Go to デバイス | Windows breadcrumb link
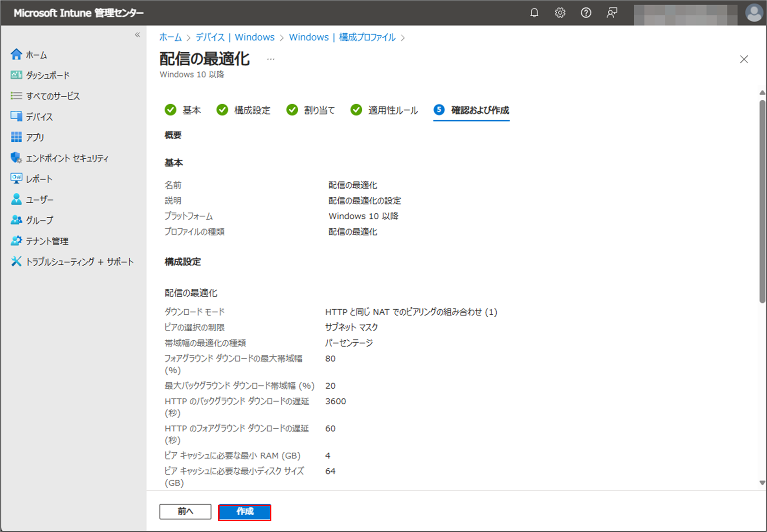 [x=235, y=37]
